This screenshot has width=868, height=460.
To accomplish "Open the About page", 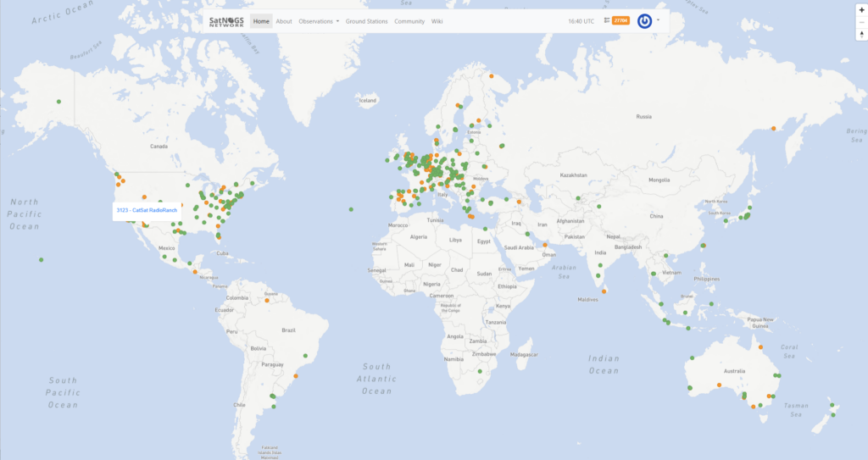I will (284, 21).
